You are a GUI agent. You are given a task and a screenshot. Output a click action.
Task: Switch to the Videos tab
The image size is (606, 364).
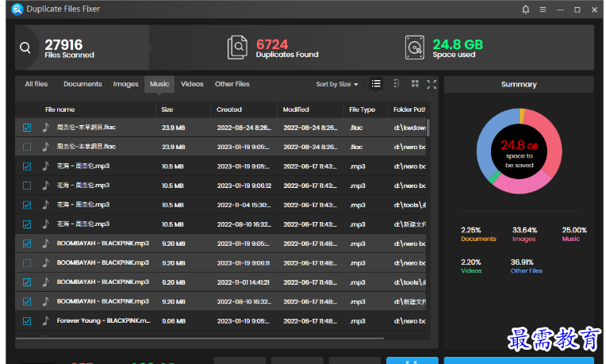point(192,84)
